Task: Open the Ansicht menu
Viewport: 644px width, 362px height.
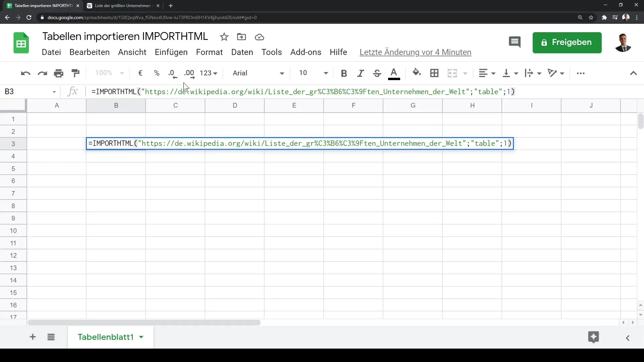Action: 132,52
